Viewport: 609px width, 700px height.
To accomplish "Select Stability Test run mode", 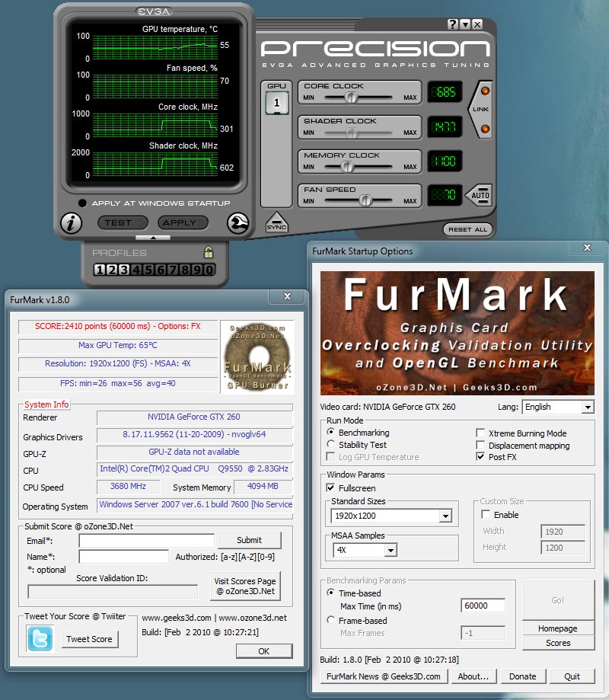I will click(330, 444).
